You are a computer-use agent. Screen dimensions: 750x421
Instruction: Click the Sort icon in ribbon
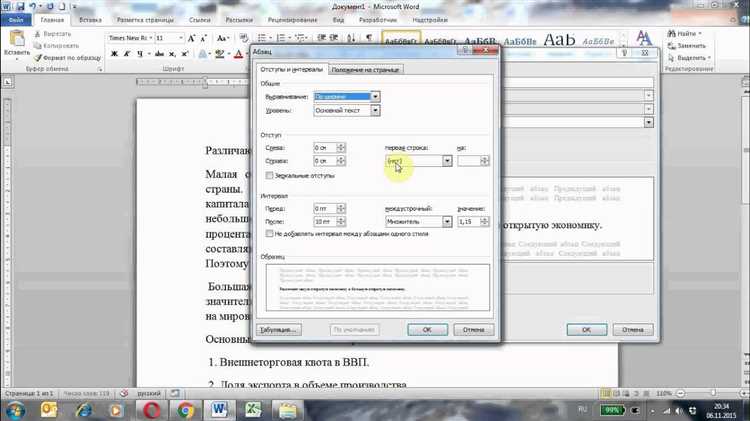[x=351, y=38]
